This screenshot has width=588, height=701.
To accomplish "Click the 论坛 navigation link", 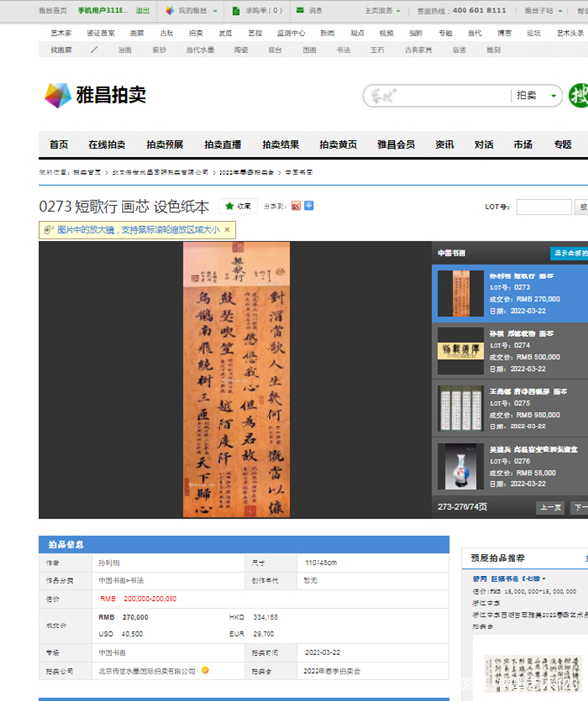I will pos(533,33).
